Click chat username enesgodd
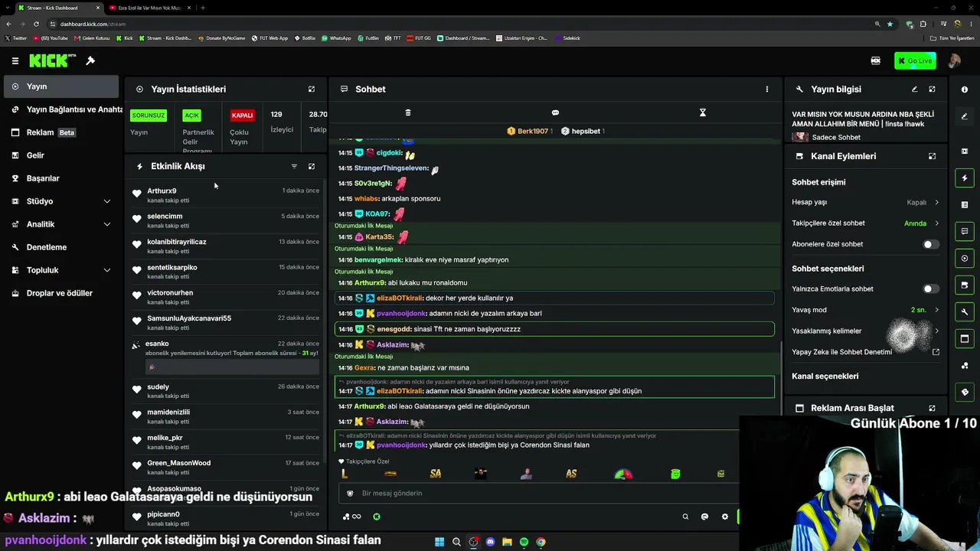 click(x=394, y=329)
